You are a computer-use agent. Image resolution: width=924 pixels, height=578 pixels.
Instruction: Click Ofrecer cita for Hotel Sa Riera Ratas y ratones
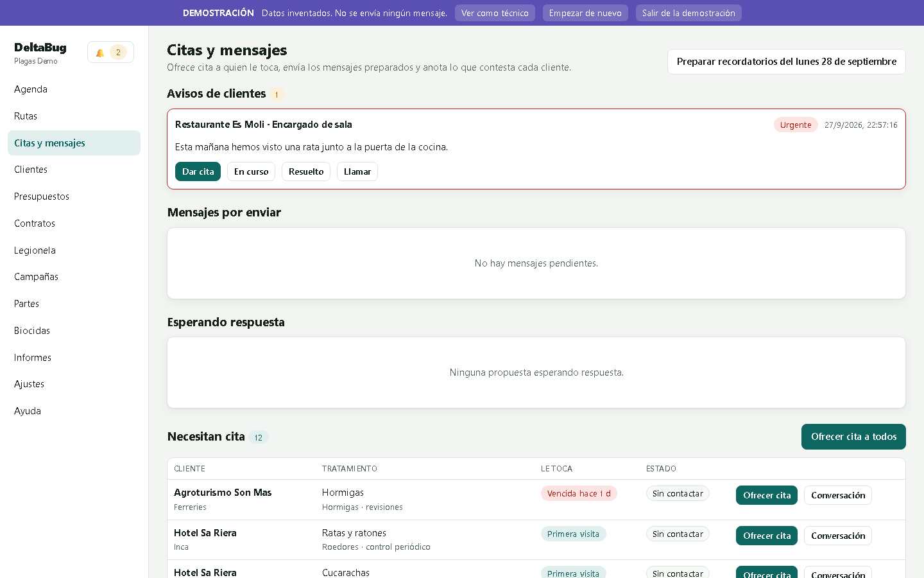coord(767,536)
